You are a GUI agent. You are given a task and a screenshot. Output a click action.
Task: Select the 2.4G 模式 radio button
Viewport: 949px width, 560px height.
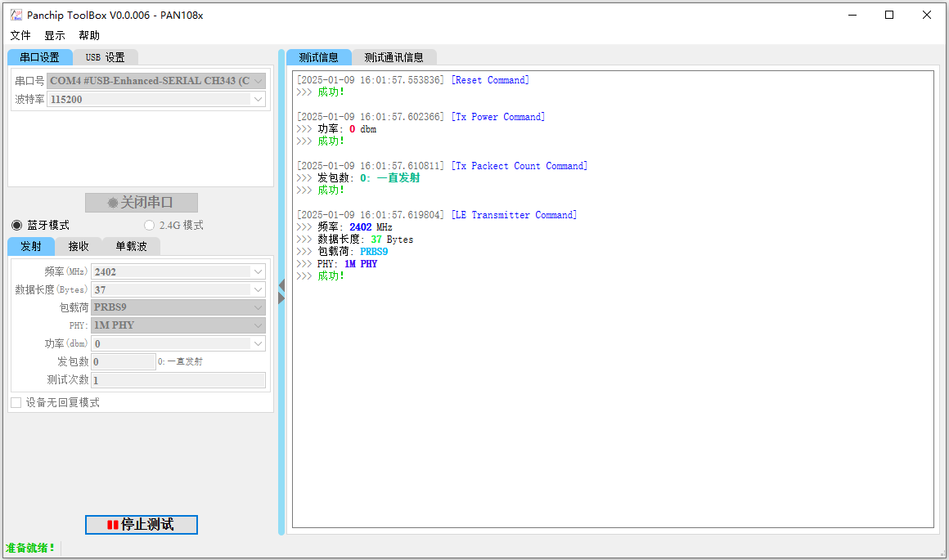149,225
